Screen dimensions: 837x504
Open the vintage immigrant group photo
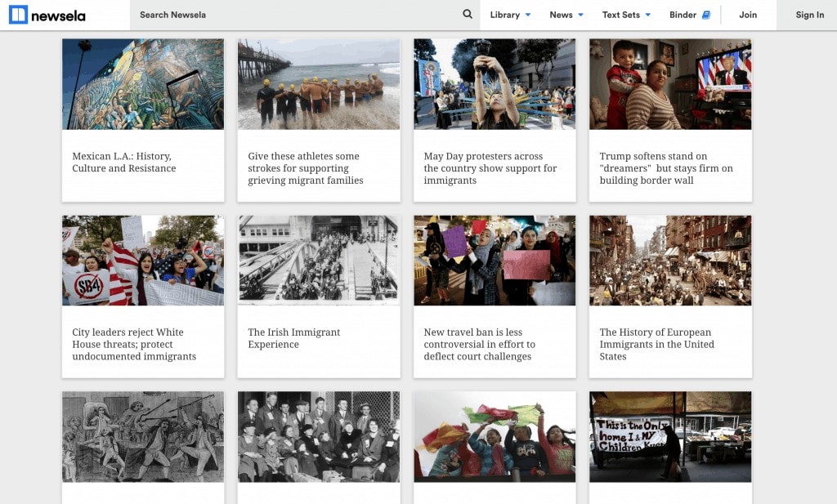click(x=319, y=437)
